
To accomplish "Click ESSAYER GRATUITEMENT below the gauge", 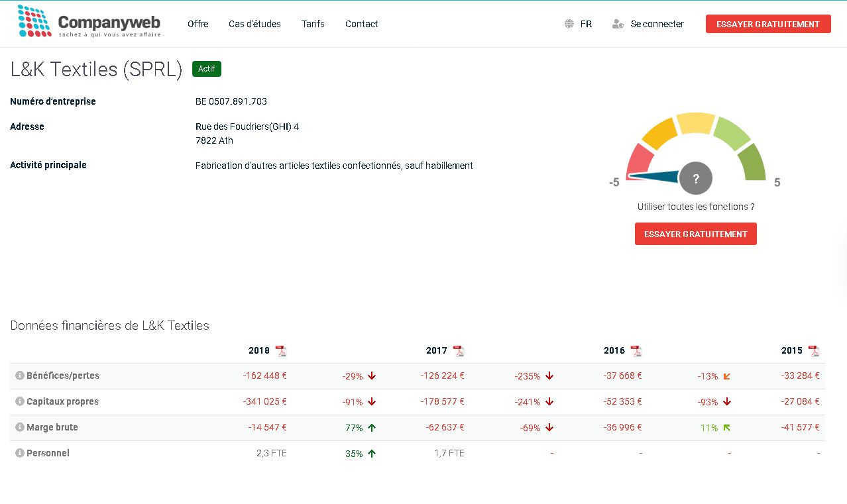I will coord(696,234).
